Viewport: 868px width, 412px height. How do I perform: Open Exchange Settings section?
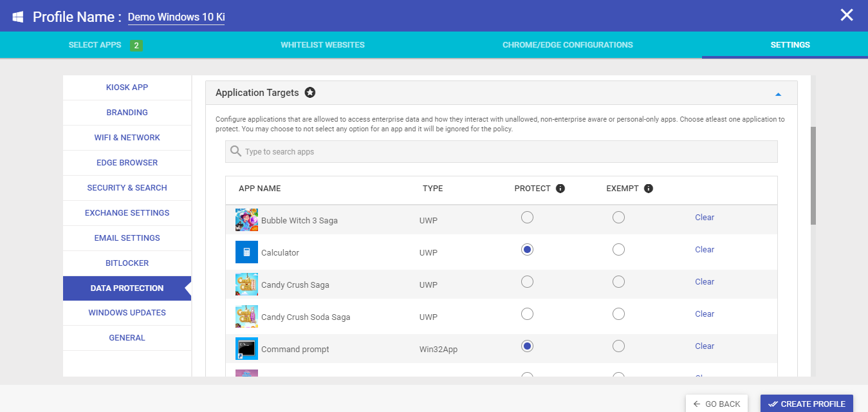coord(127,213)
